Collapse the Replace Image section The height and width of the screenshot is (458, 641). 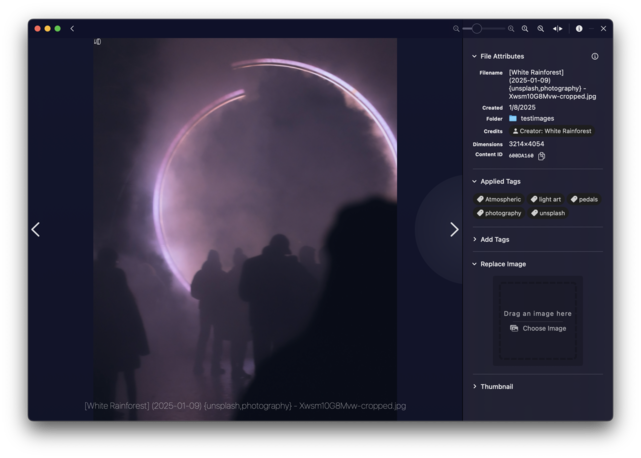pyautogui.click(x=474, y=264)
